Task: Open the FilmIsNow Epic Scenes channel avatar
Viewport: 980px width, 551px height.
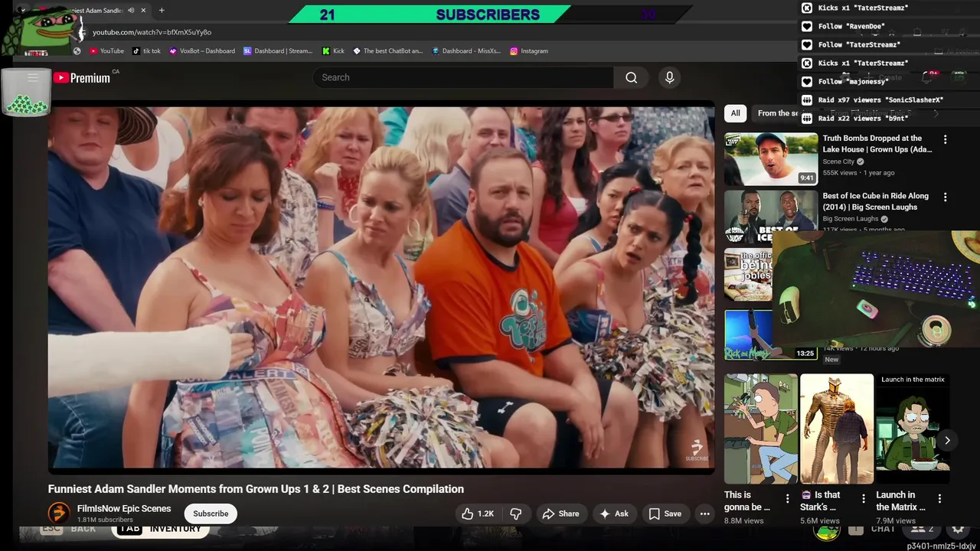Action: [x=59, y=514]
